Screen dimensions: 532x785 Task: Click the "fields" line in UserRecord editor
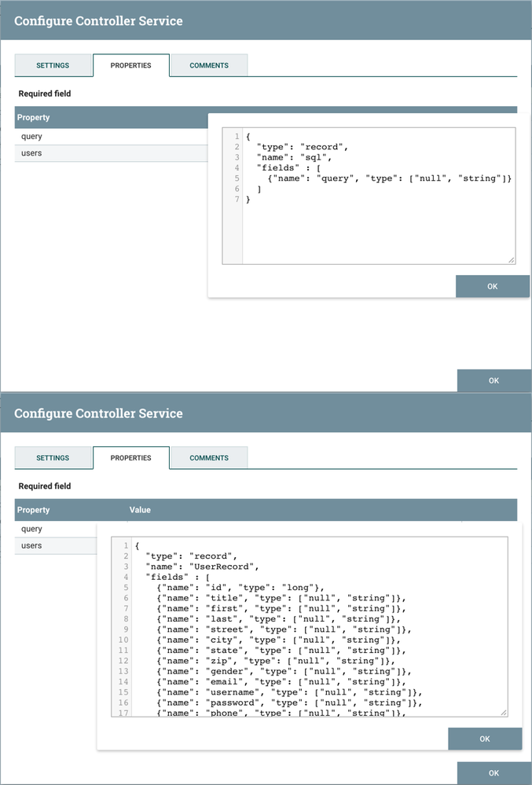[178, 578]
